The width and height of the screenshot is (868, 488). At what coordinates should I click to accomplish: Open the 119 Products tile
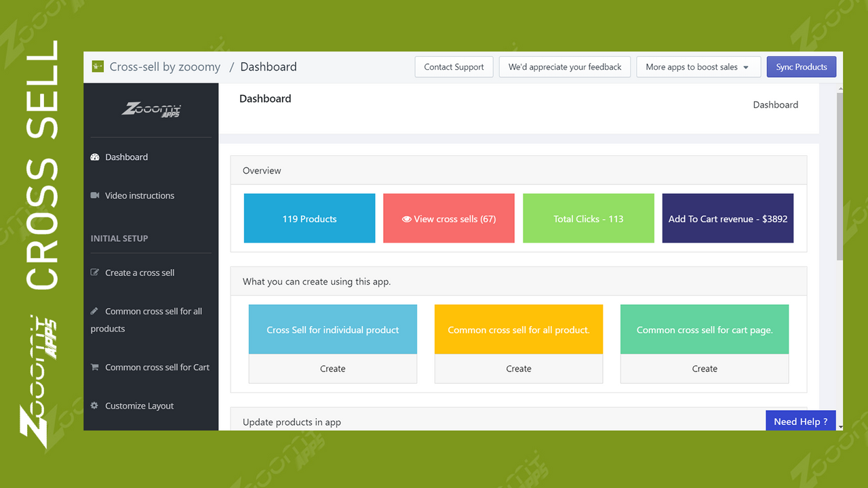click(x=309, y=218)
